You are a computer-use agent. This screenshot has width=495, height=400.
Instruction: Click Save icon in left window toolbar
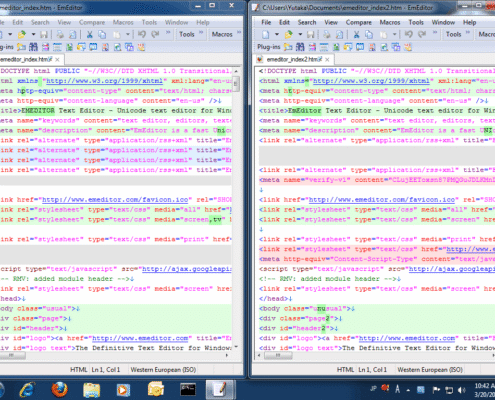click(x=44, y=34)
